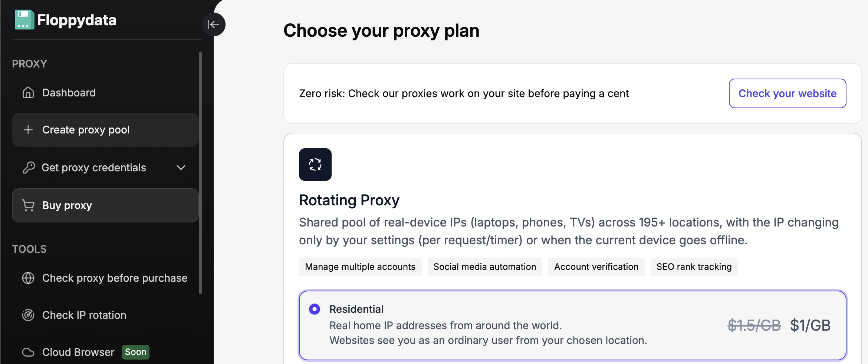Click the SEO rank tracking tag
The image size is (868, 364).
click(x=694, y=267)
